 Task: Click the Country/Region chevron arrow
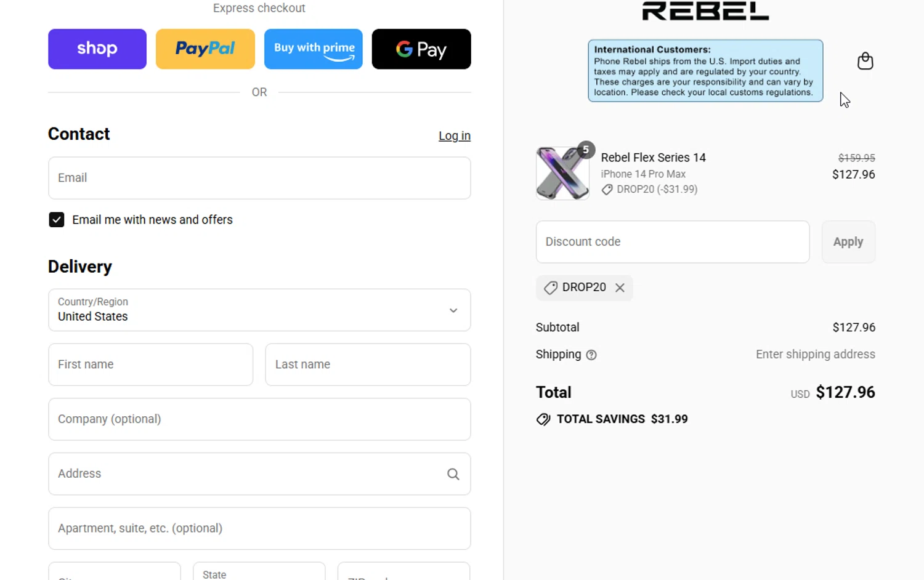click(x=453, y=310)
